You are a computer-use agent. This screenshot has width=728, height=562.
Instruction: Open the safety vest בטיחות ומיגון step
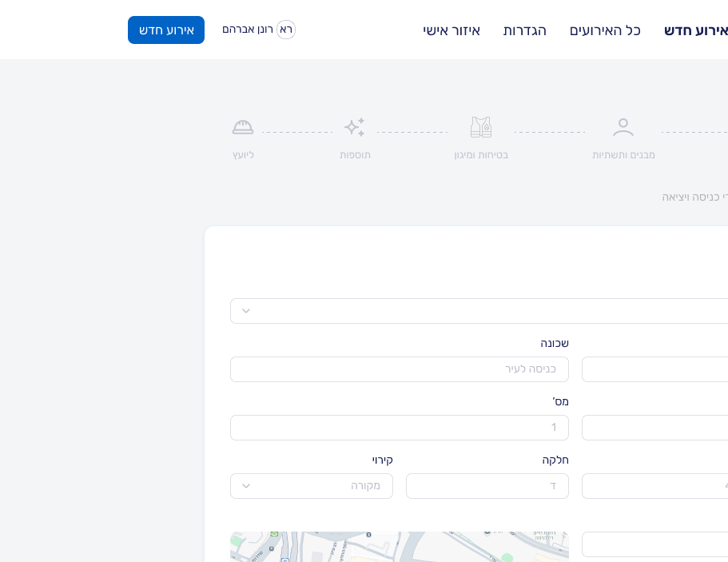pos(481,127)
